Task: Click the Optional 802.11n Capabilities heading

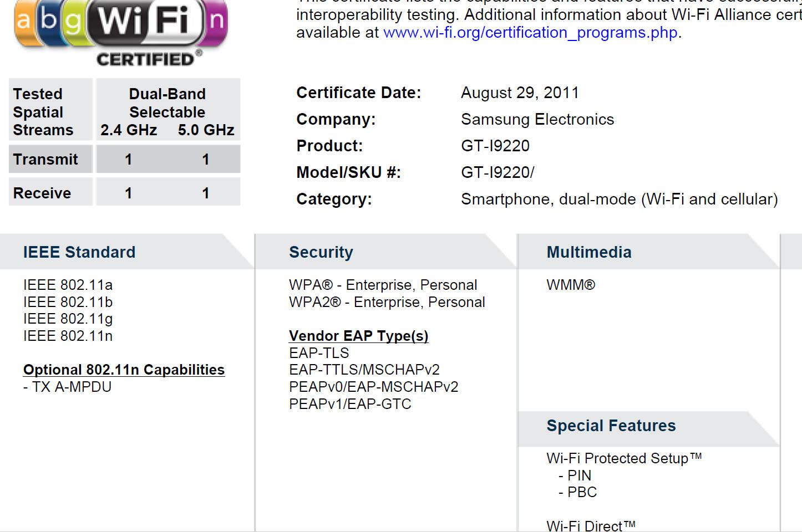Action: pyautogui.click(x=124, y=370)
